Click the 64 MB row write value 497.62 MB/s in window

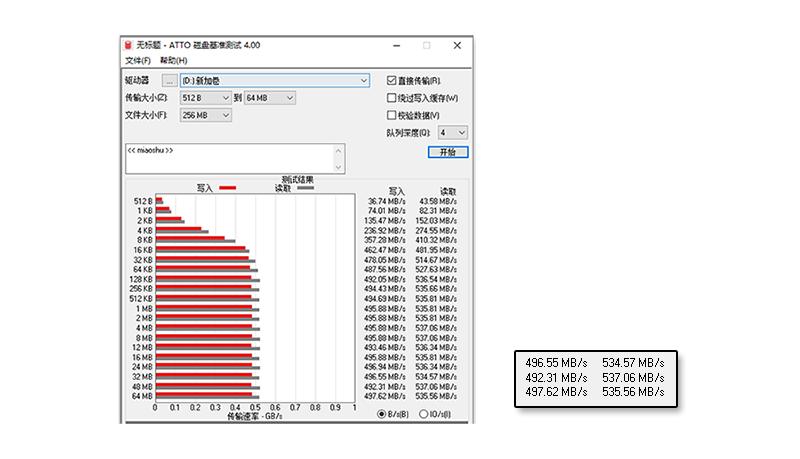[385, 396]
